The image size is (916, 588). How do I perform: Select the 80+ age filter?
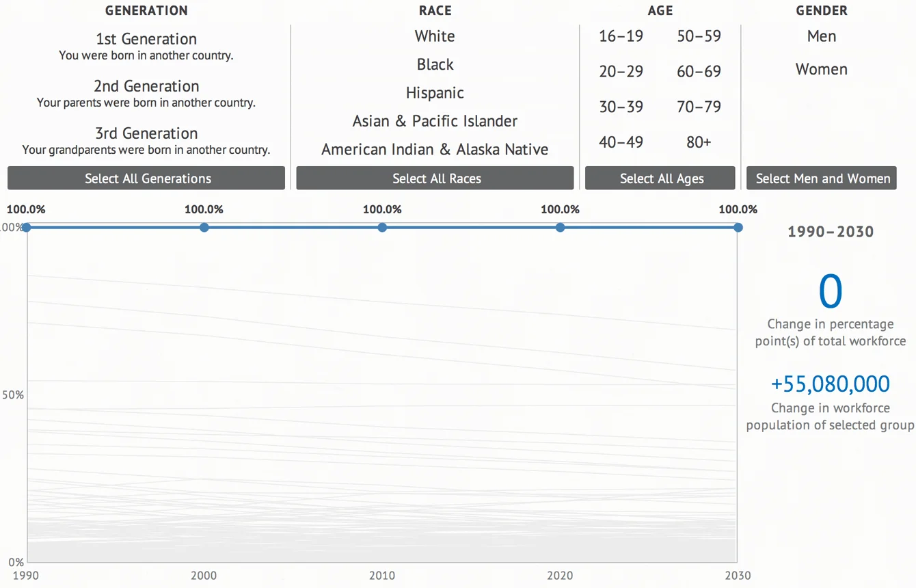click(699, 142)
